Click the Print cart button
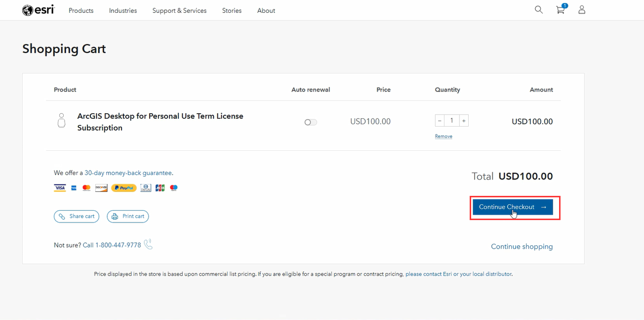The width and height of the screenshot is (644, 320). (128, 216)
